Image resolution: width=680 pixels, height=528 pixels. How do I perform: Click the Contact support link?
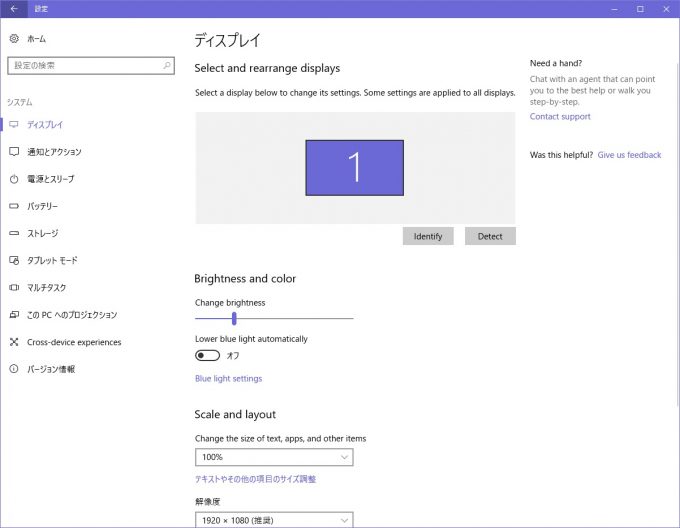[x=560, y=117]
